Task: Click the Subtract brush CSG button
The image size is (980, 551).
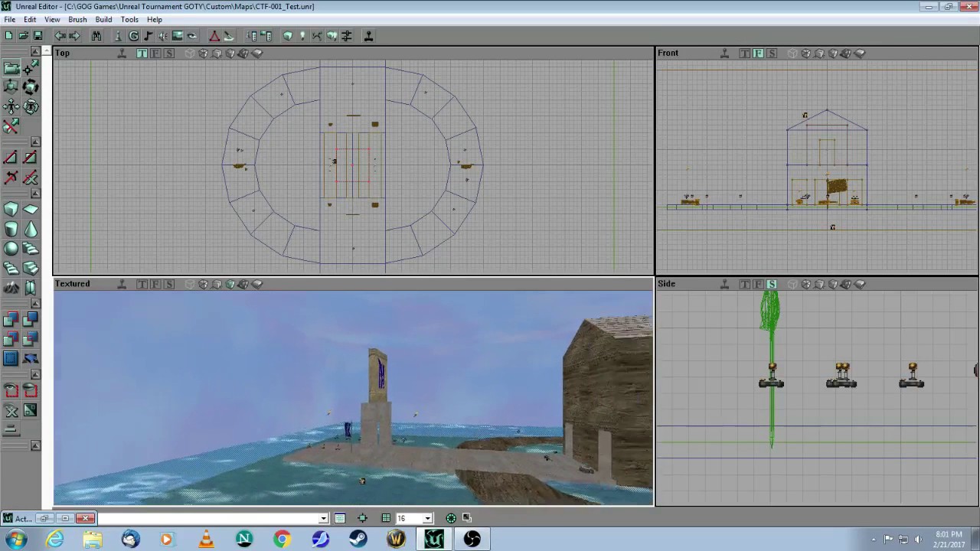Action: (x=31, y=320)
